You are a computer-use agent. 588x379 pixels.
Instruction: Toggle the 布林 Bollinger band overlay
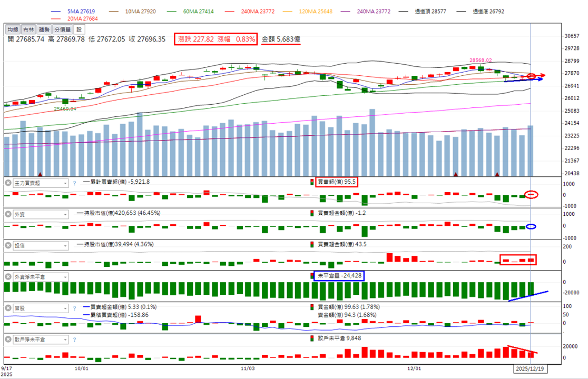pyautogui.click(x=28, y=29)
